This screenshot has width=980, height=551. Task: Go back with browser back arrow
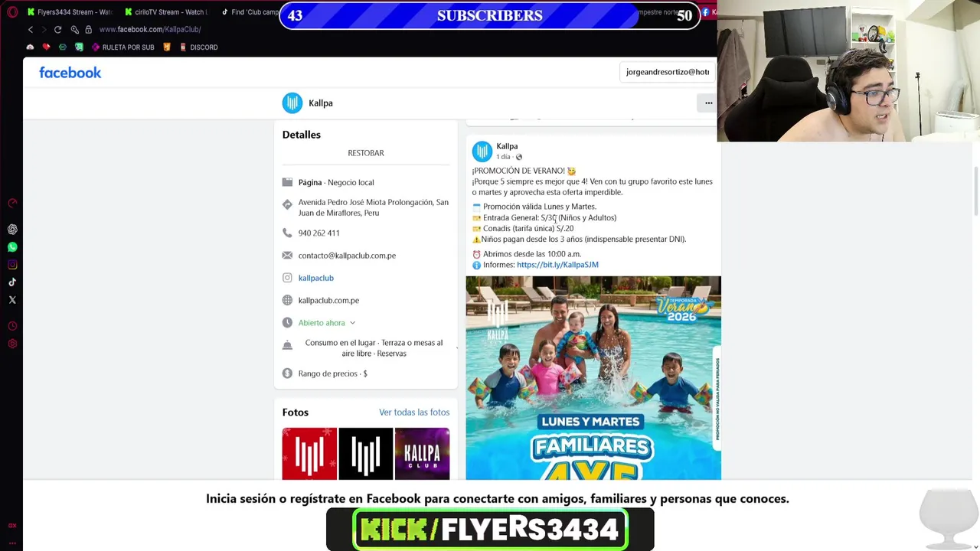(31, 29)
